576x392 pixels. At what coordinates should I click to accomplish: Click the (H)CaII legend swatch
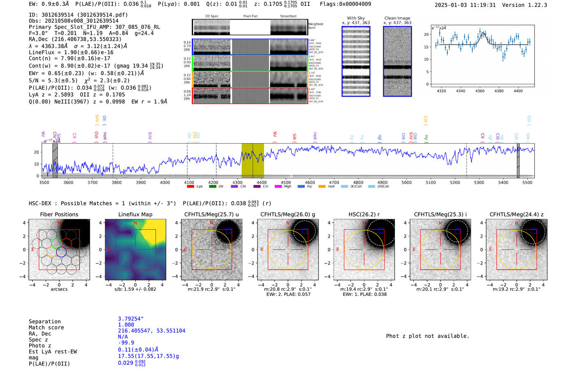(372, 186)
